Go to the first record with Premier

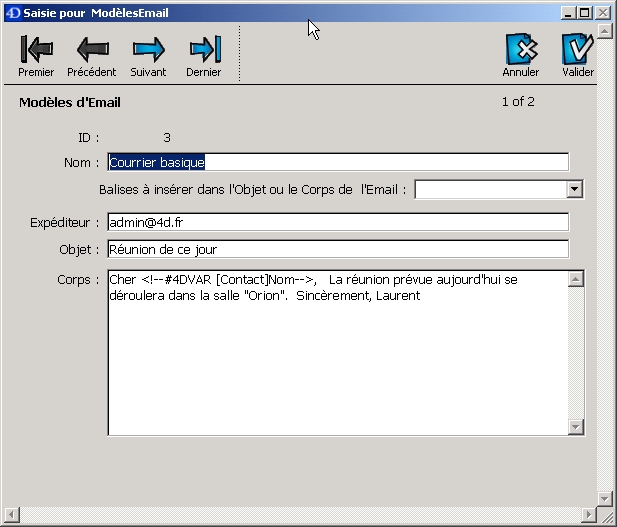(36, 50)
